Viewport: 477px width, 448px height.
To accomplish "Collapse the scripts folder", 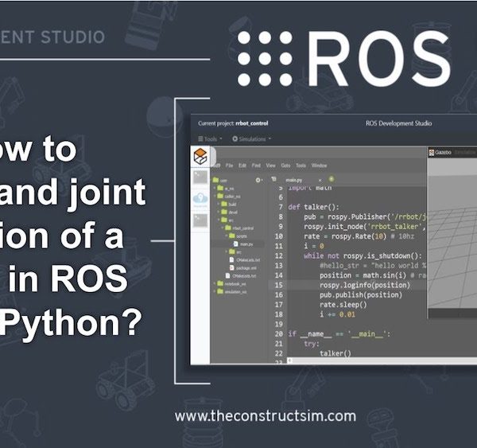I will (x=227, y=236).
